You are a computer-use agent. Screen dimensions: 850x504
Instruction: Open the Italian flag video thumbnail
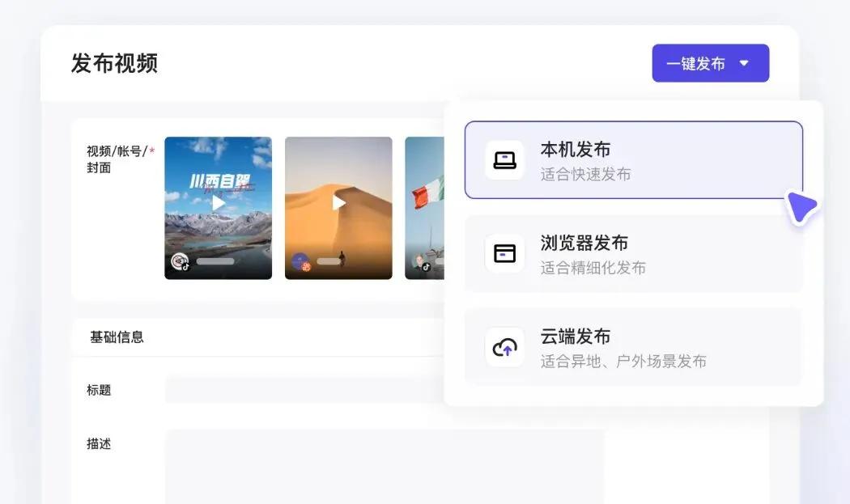(x=424, y=208)
